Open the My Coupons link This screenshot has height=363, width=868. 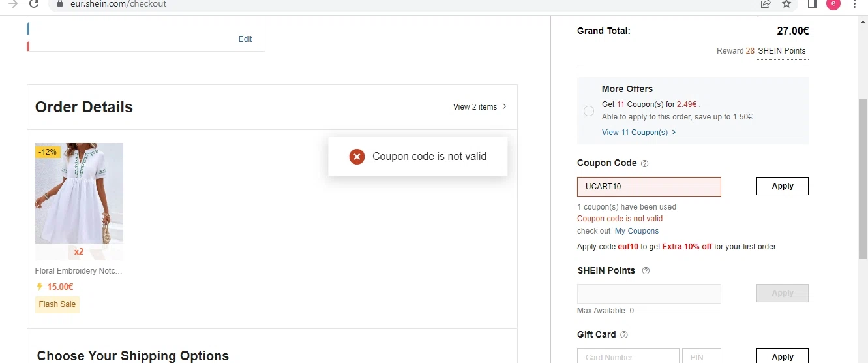point(636,231)
